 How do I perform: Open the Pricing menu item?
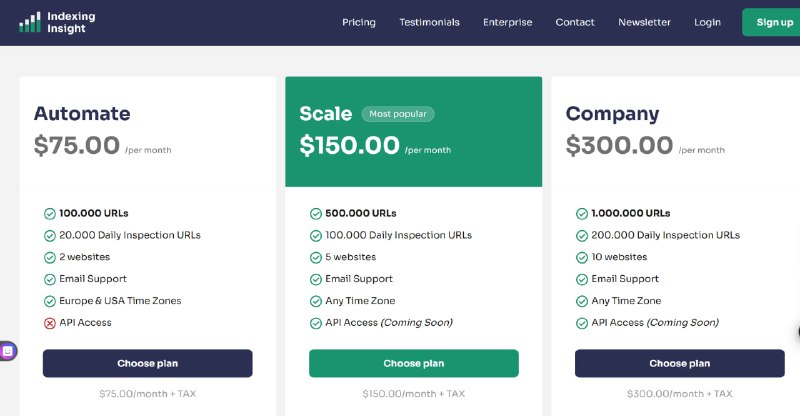tap(359, 22)
